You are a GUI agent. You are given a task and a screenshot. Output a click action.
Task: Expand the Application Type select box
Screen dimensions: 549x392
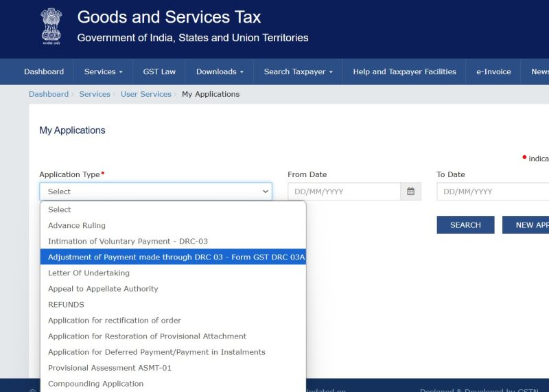(x=156, y=192)
